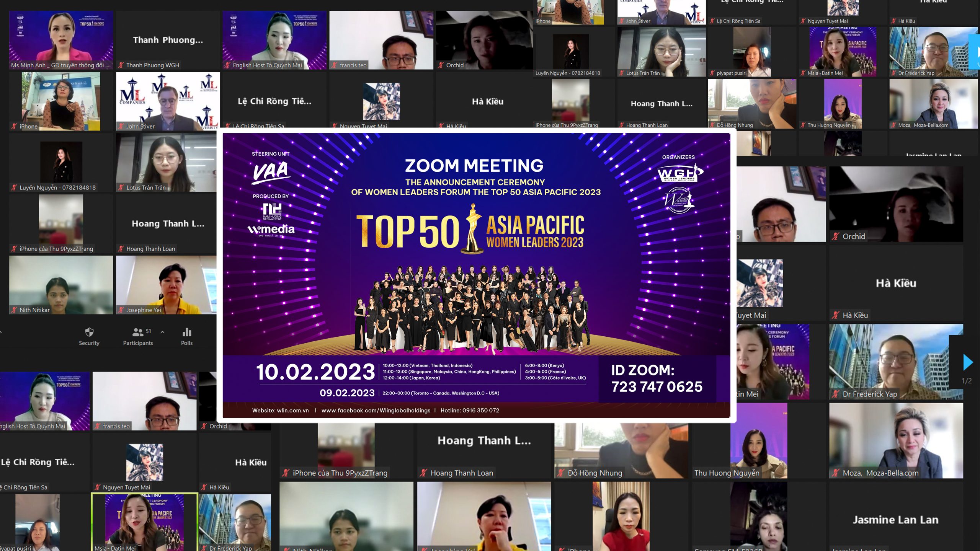Click the 10.02.2023 date on poster
Screen dimensions: 980x551
[x=315, y=372]
